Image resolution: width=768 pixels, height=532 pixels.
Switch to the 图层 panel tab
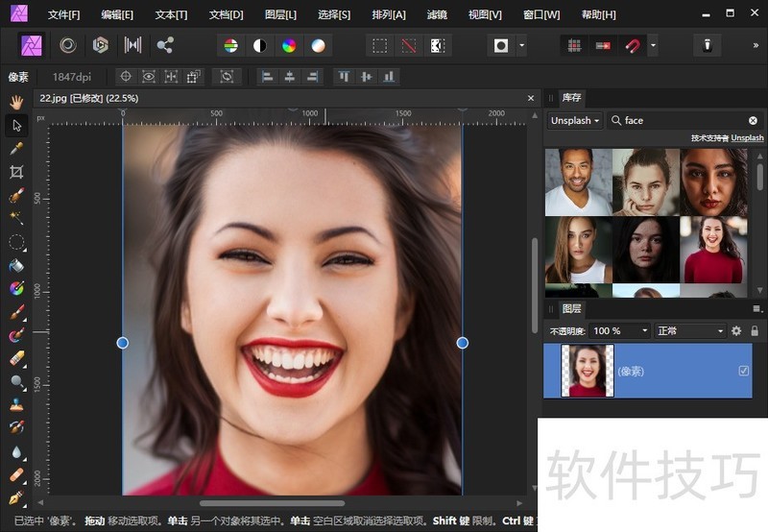pos(571,308)
